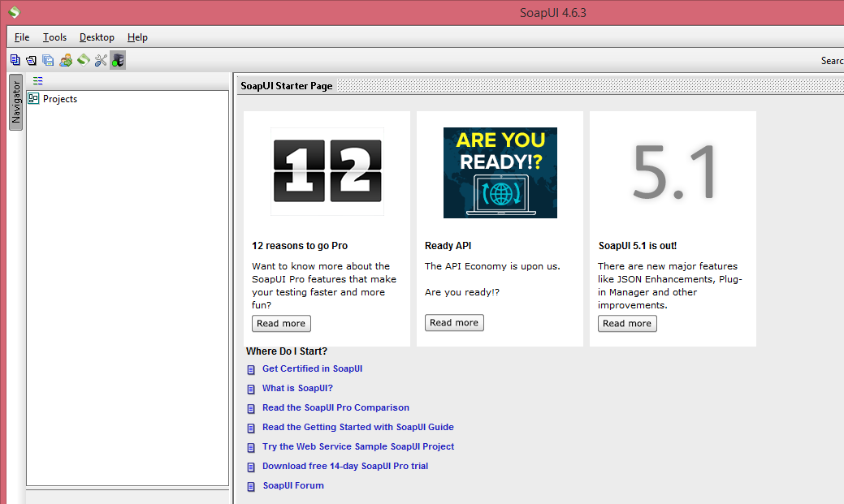Screen dimensions: 844x504
Task: Select the Projects root node
Action: click(x=60, y=99)
